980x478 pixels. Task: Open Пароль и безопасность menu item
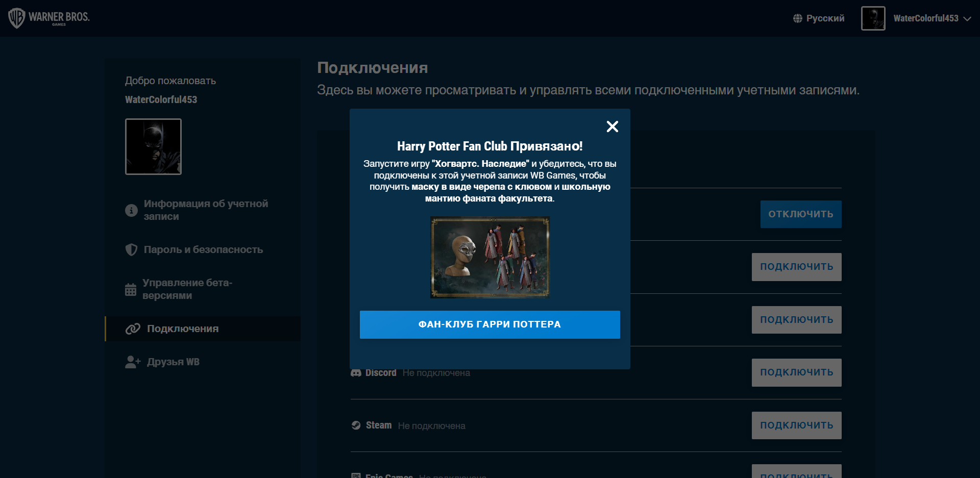[x=203, y=249]
